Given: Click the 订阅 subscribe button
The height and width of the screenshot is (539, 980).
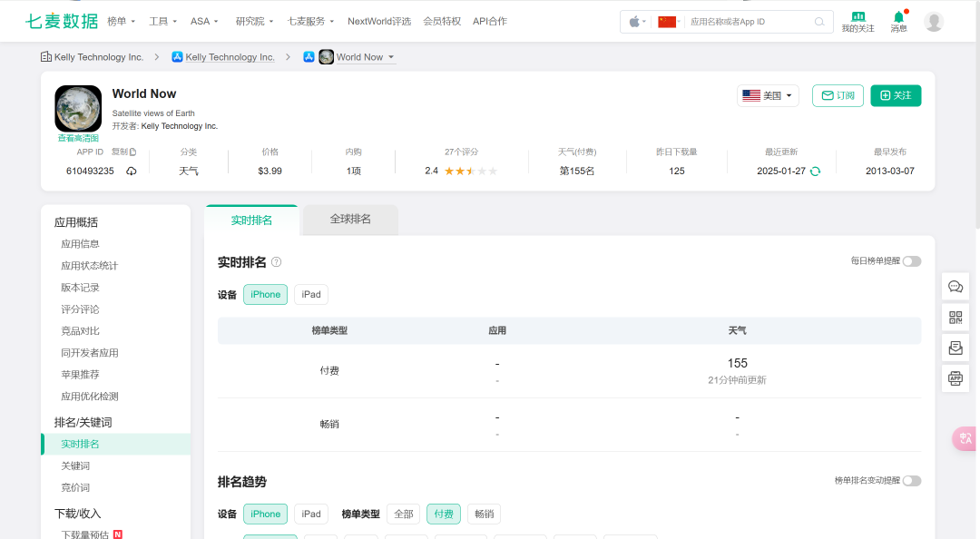Looking at the screenshot, I should tap(838, 95).
